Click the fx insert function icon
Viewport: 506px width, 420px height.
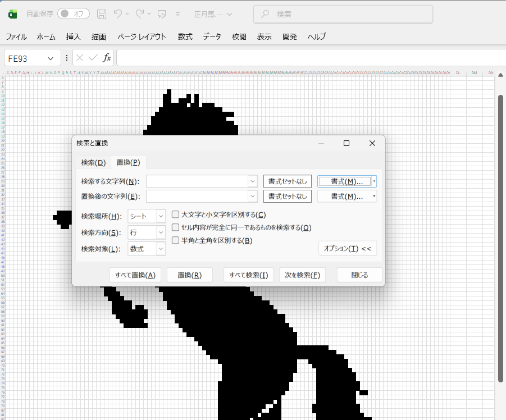tap(107, 58)
